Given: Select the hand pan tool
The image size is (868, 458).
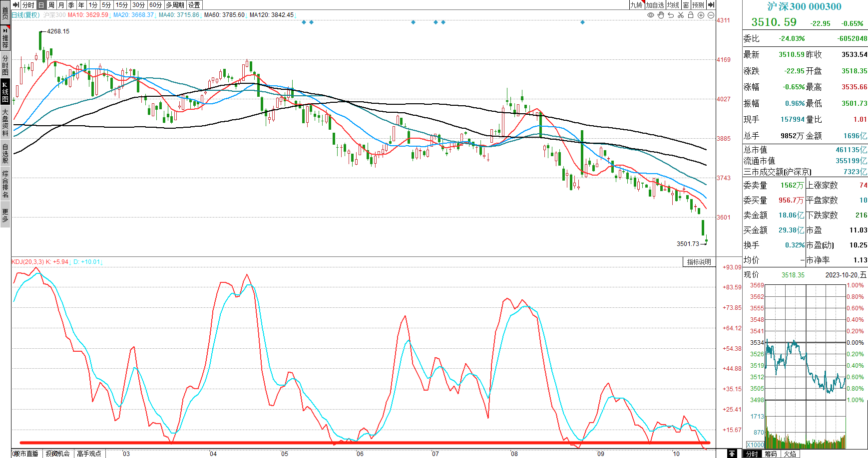Looking at the screenshot, I should 661,15.
